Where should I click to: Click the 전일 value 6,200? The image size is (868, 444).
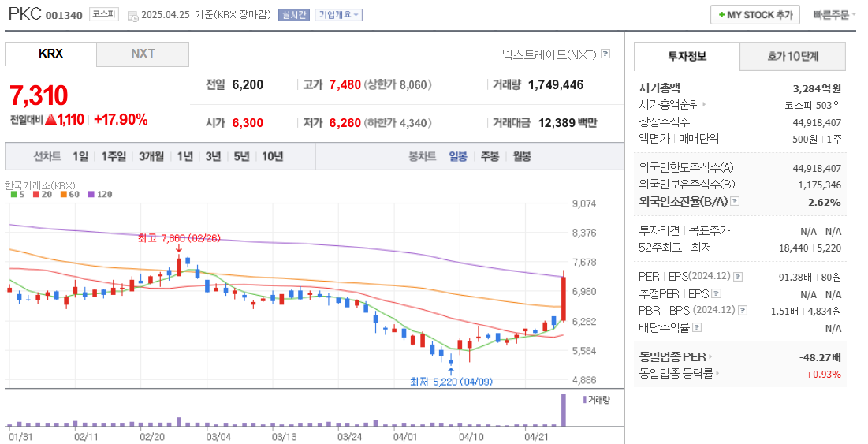pyautogui.click(x=248, y=84)
